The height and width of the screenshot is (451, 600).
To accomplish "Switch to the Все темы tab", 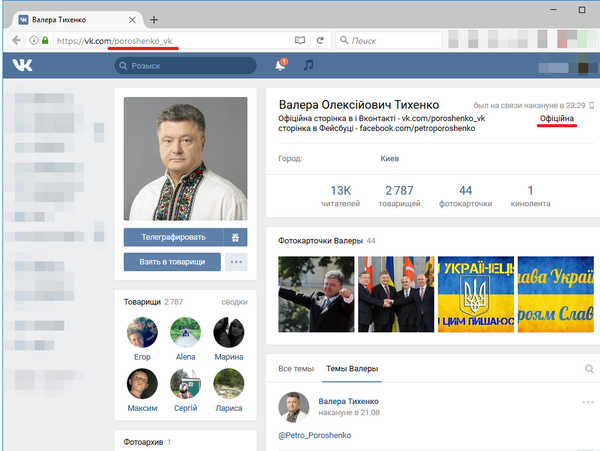I will (x=296, y=369).
